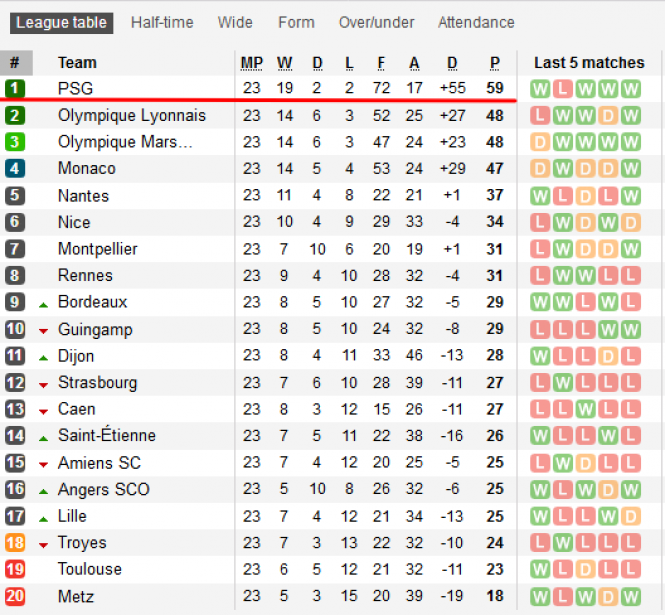Open the Olympique Lyonnais team link
The width and height of the screenshot is (665, 615).
pos(132,115)
